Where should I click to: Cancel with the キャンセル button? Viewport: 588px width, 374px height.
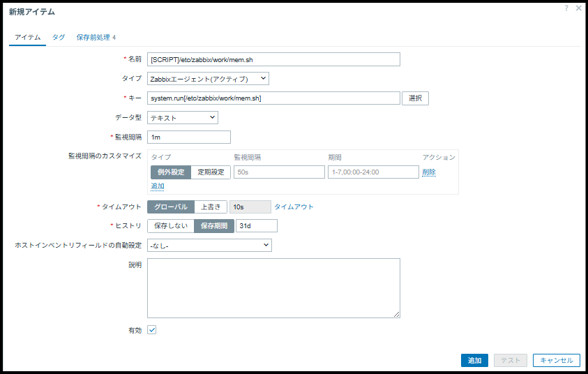(556, 360)
